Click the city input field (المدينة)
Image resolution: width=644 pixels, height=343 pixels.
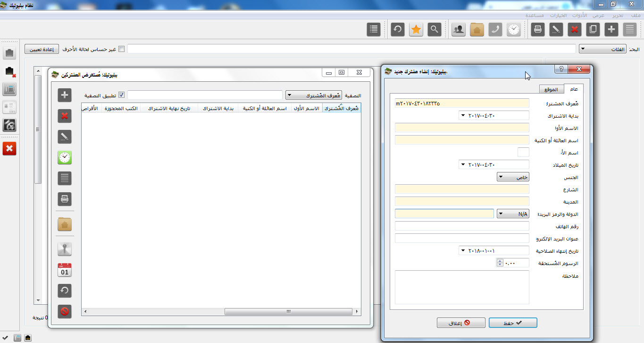[x=462, y=201]
